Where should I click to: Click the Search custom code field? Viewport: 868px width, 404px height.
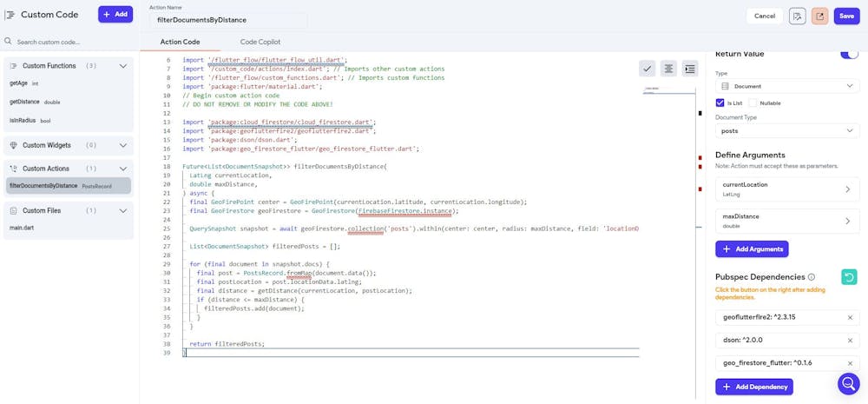(69, 42)
